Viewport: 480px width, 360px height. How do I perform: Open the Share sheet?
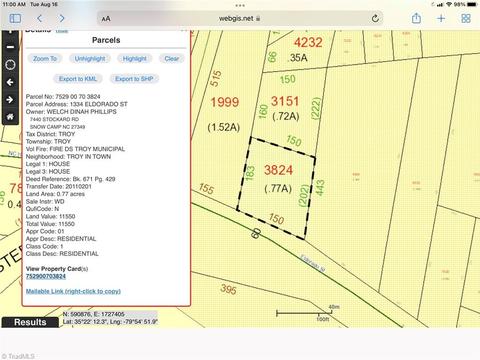(416, 18)
